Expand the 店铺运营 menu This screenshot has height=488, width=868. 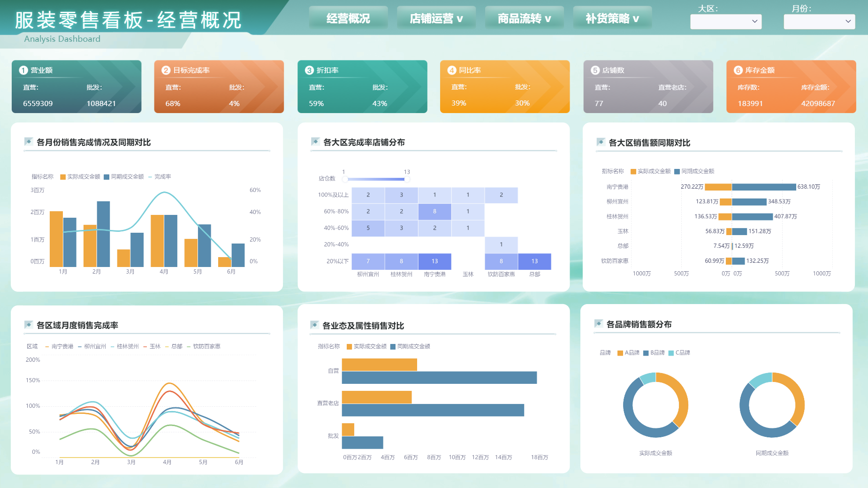pyautogui.click(x=436, y=18)
